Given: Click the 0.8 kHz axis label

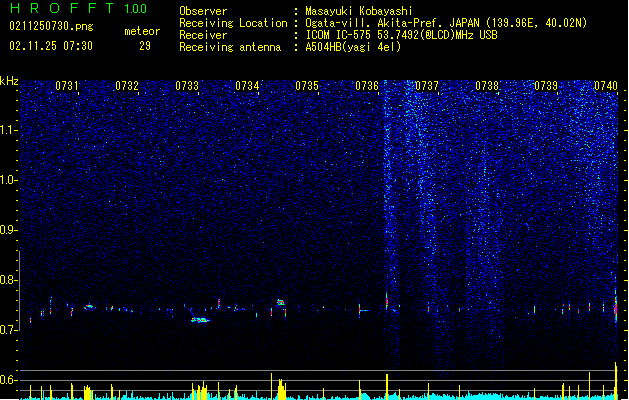Looking at the screenshot, I should [x=8, y=280].
